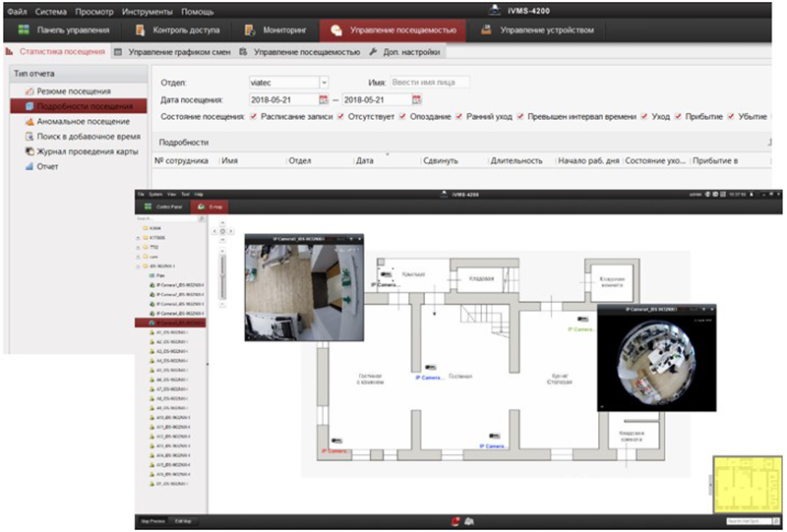Click the Имя input field
787x532 pixels.
point(430,83)
